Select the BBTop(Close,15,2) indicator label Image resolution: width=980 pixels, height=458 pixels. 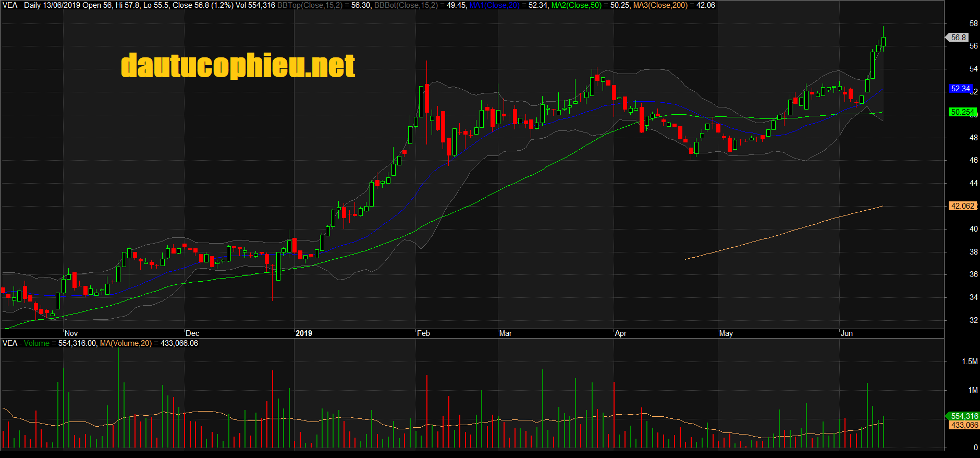[x=310, y=5]
